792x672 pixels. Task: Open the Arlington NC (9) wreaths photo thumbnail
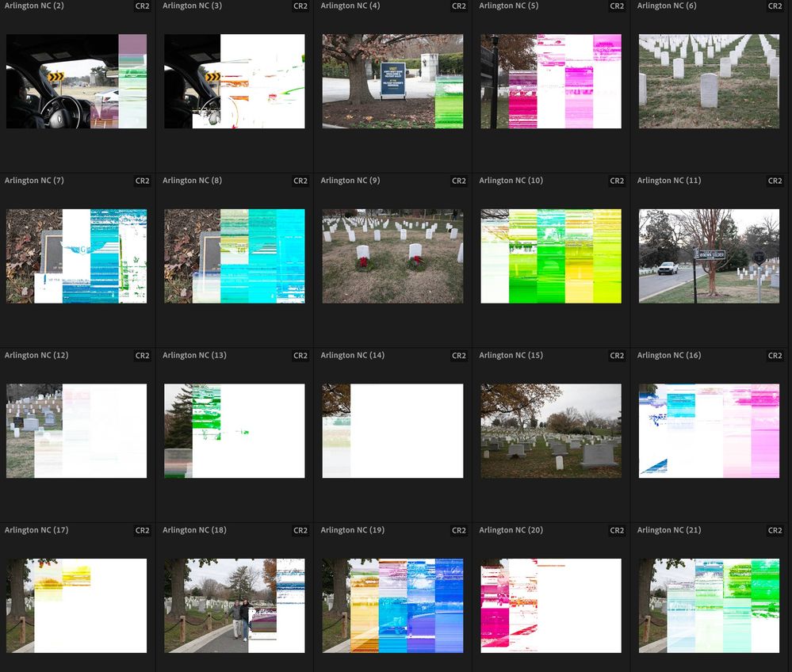point(392,255)
